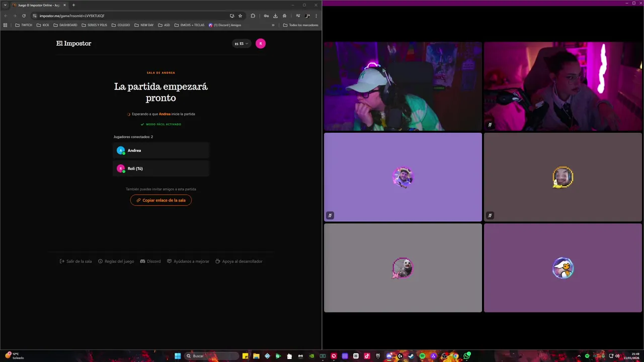The image size is (644, 362).
Task: Open the NVIDIA taskbar icon
Action: click(311, 356)
